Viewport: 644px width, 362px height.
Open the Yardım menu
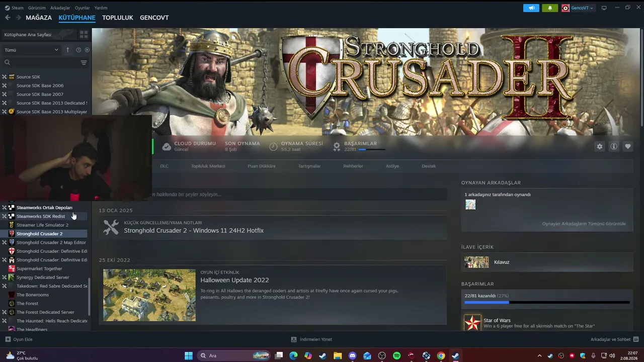pyautogui.click(x=101, y=8)
